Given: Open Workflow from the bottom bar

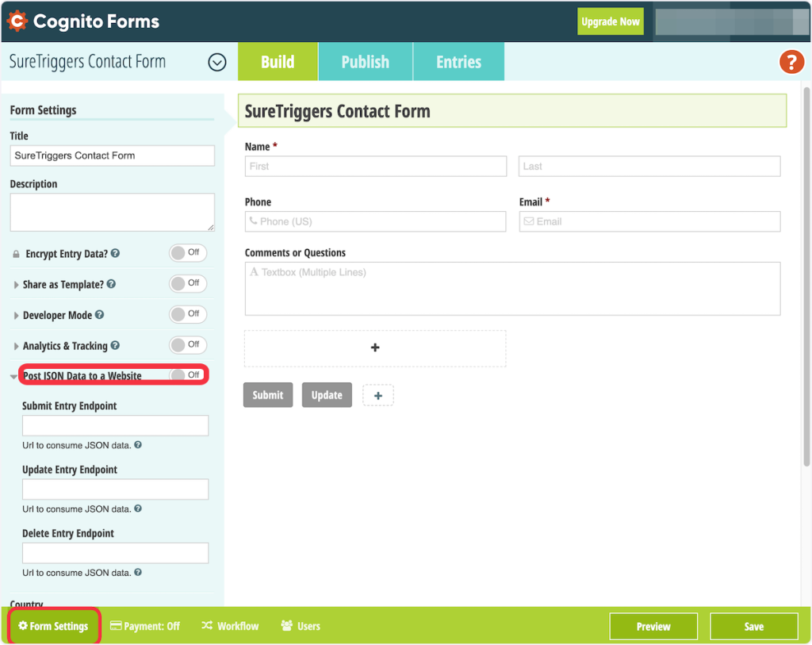Looking at the screenshot, I should (x=230, y=626).
